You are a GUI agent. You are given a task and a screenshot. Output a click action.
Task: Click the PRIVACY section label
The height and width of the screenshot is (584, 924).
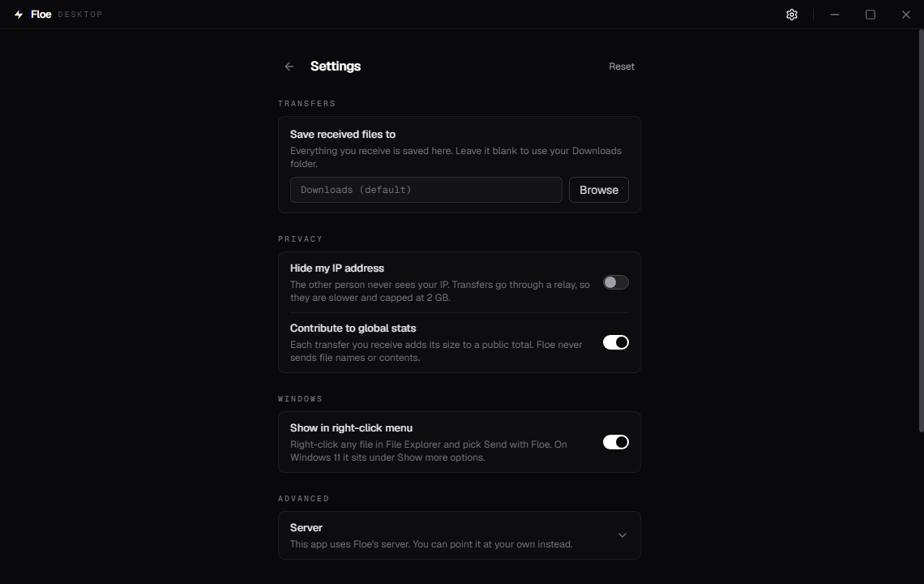click(x=300, y=239)
